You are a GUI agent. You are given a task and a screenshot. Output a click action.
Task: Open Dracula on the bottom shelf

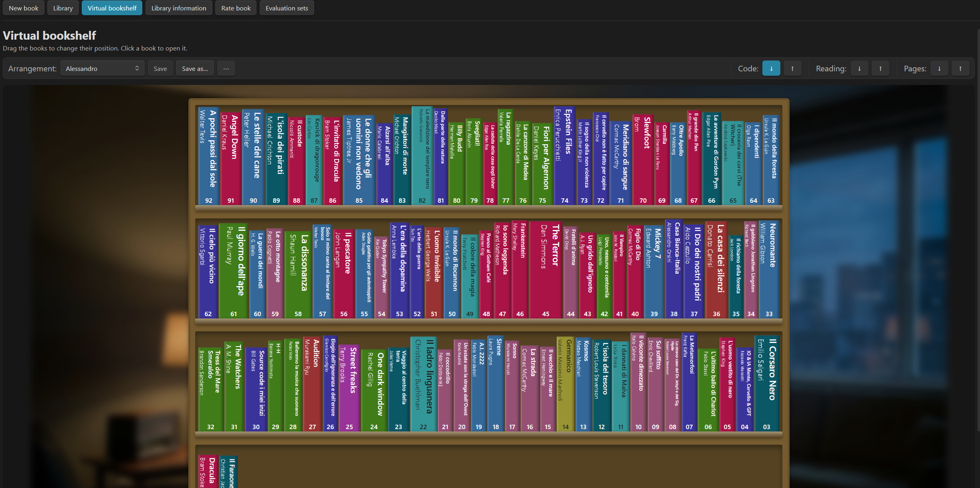pos(208,472)
